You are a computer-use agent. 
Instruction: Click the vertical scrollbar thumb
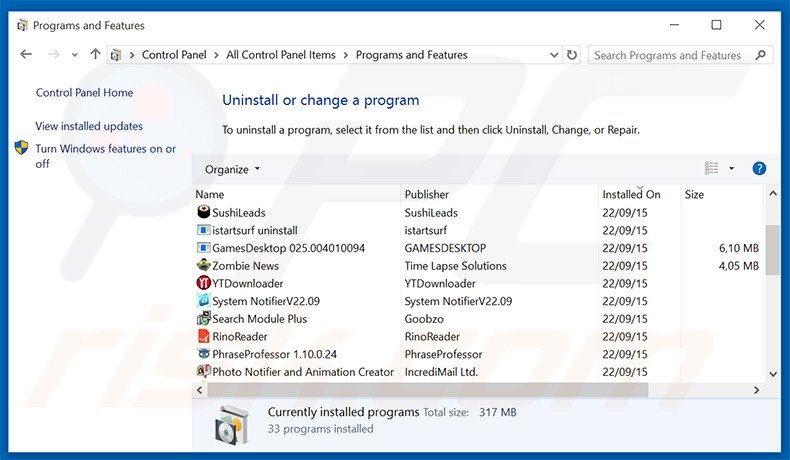point(772,250)
